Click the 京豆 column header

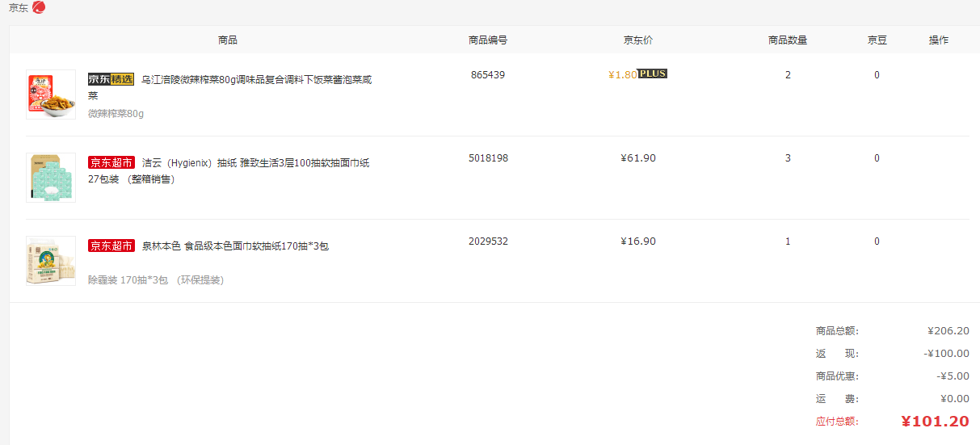click(x=877, y=40)
